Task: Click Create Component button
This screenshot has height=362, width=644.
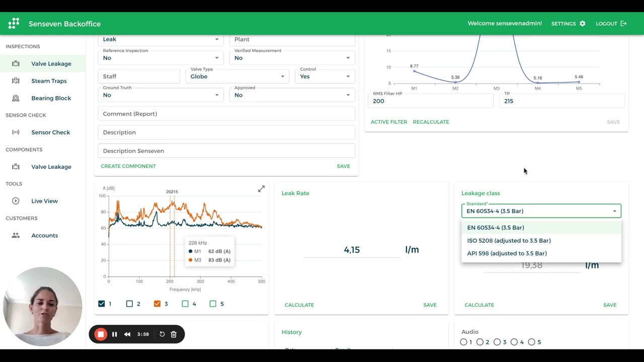Action: (x=128, y=166)
